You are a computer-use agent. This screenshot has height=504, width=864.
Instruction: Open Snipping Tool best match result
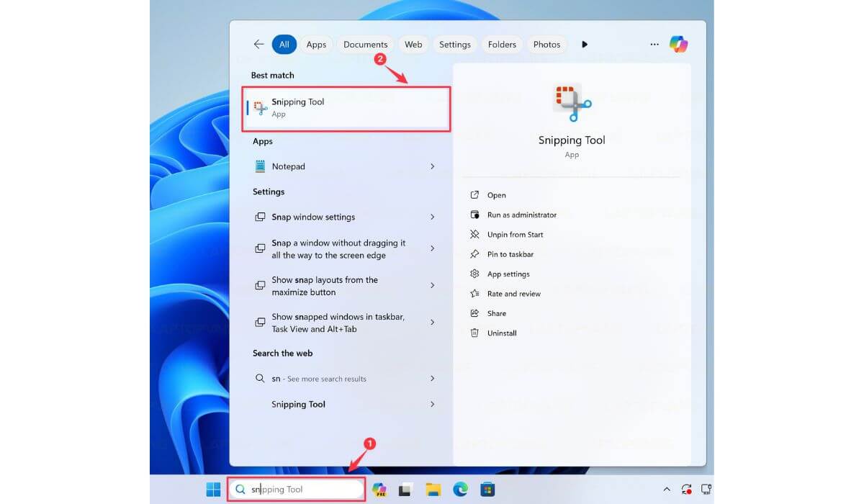click(x=348, y=108)
